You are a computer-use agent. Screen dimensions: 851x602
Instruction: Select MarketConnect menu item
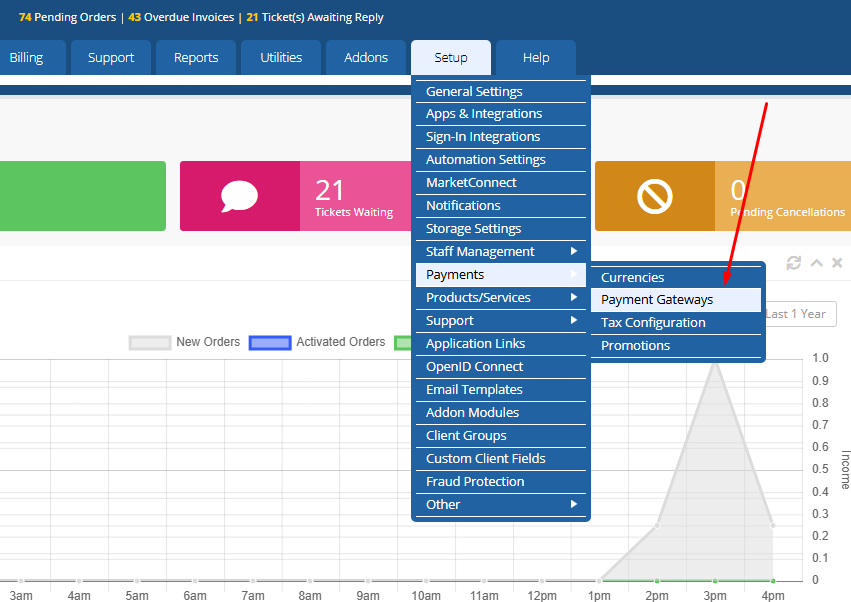tap(500, 183)
